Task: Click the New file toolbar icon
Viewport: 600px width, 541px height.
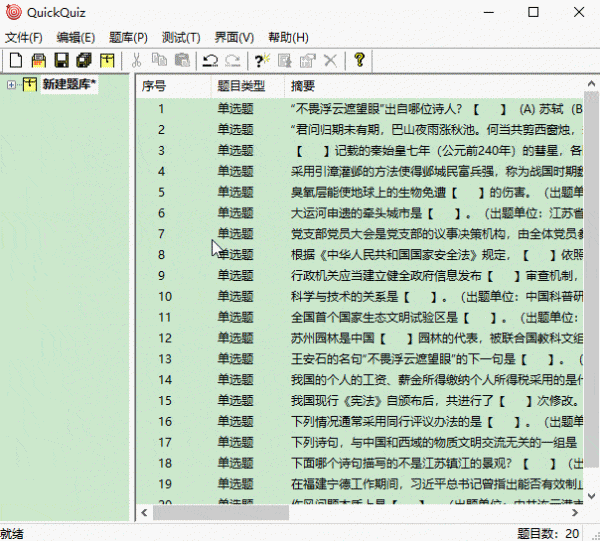Action: coord(15,61)
